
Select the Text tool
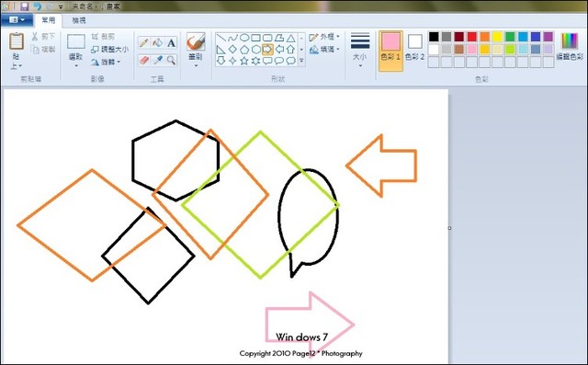pyautogui.click(x=172, y=43)
